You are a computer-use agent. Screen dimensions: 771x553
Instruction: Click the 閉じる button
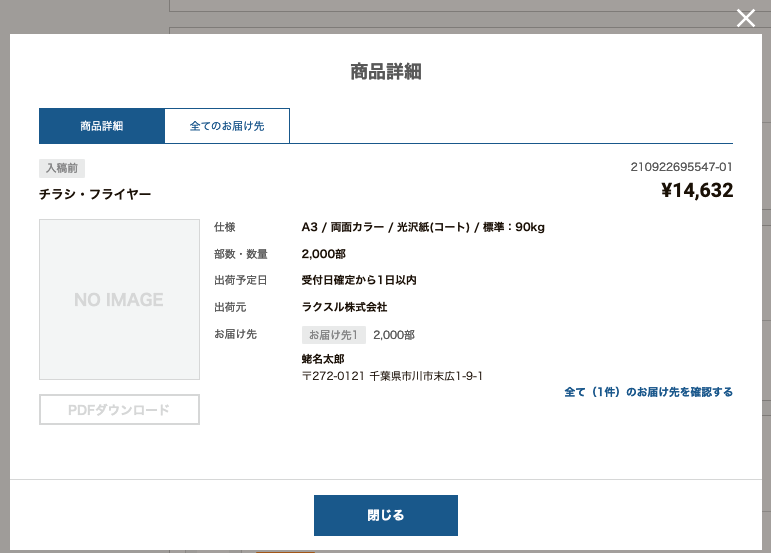(x=386, y=515)
